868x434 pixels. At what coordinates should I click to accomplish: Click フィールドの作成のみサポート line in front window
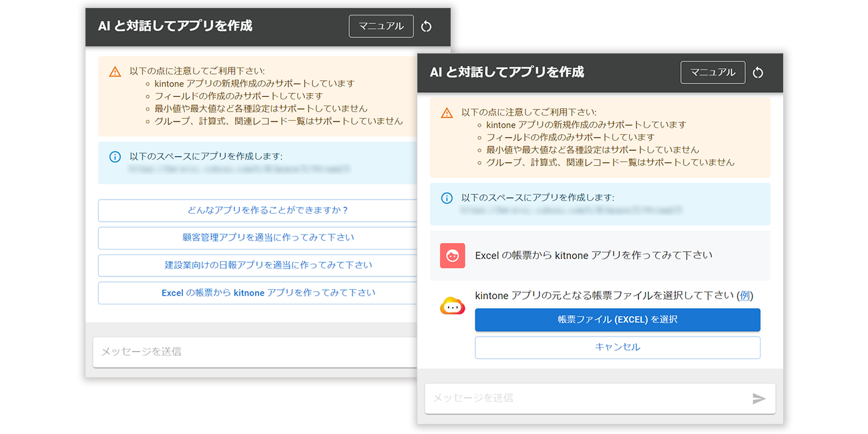572,137
